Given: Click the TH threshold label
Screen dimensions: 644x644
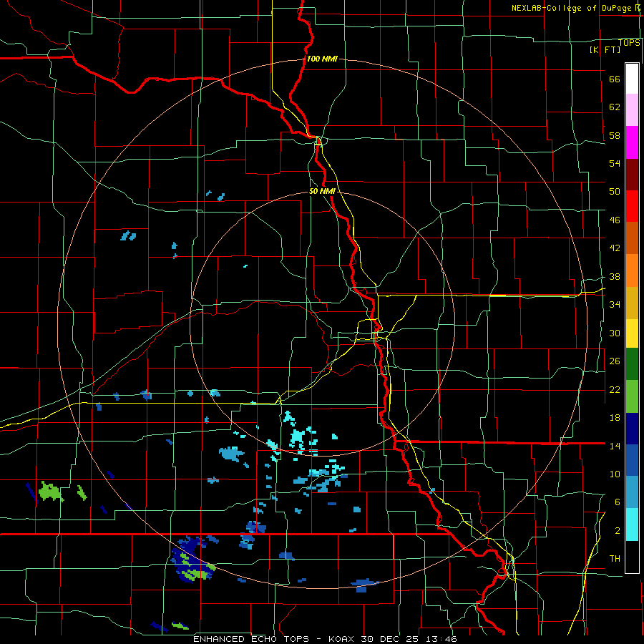Looking at the screenshot, I should pos(615,559).
